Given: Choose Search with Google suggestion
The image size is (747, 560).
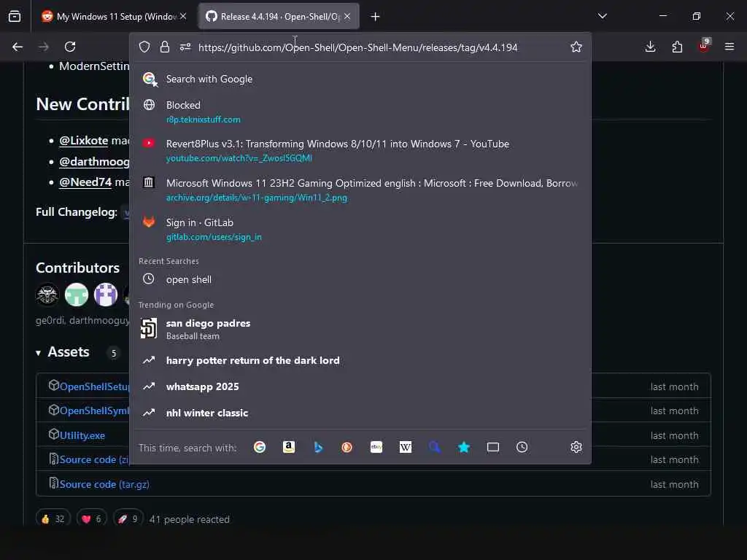Looking at the screenshot, I should 360,79.
